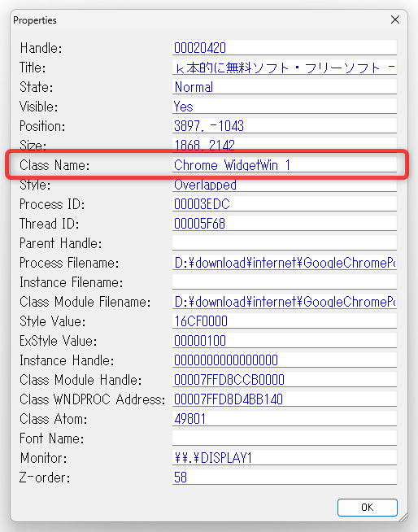Viewport: 418px width, 532px height.
Task: Select the Process Filename path field
Action: tap(285, 263)
